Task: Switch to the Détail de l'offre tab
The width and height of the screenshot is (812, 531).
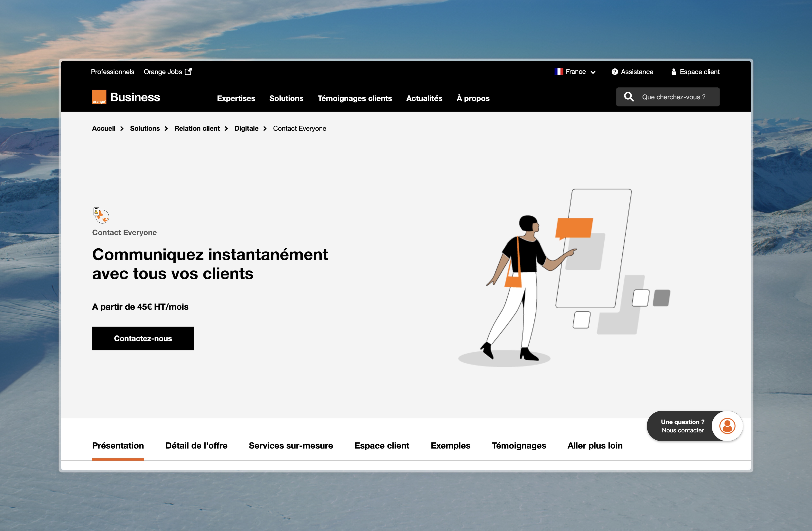Action: click(196, 445)
